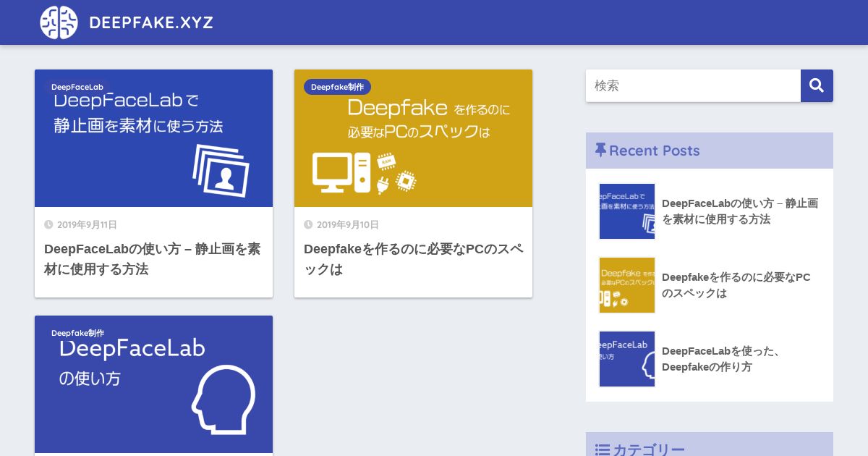
Task: Click the clock icon beside 2019年9月10日
Action: click(x=308, y=225)
